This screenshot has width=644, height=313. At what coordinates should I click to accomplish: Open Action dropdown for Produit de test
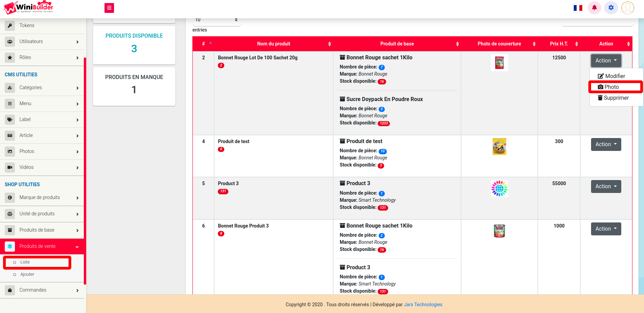(x=606, y=144)
